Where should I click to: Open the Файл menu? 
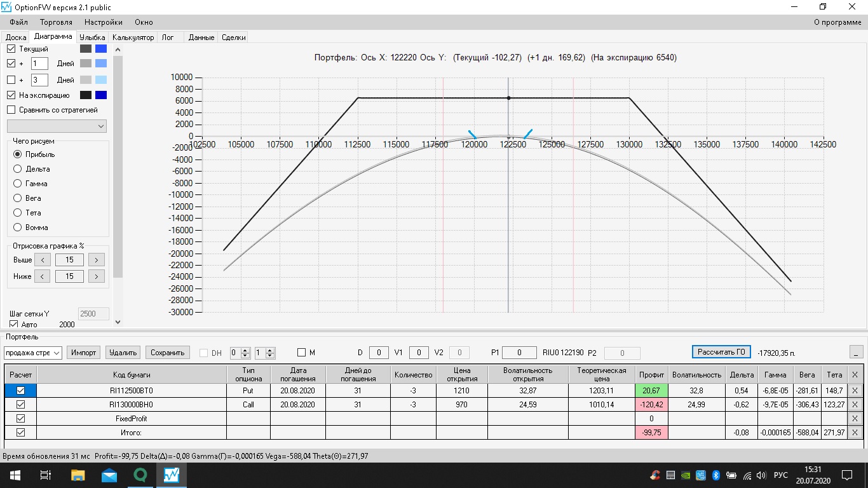(x=19, y=22)
